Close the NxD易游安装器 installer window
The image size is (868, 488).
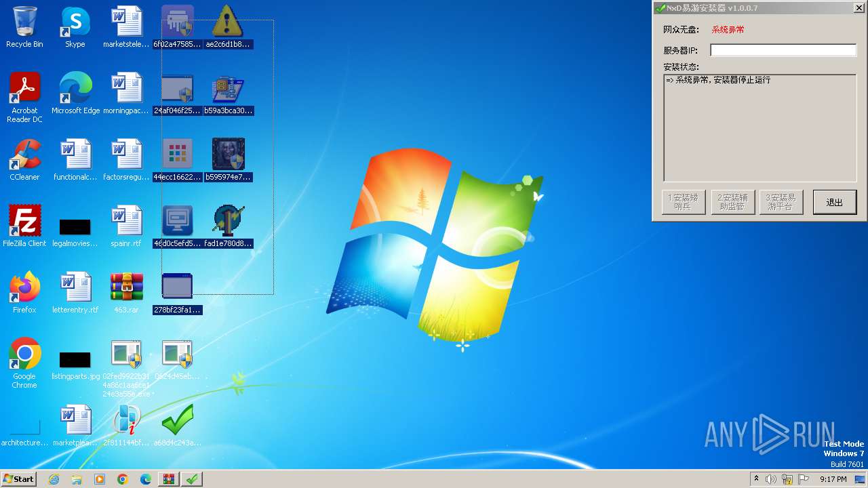tap(858, 8)
